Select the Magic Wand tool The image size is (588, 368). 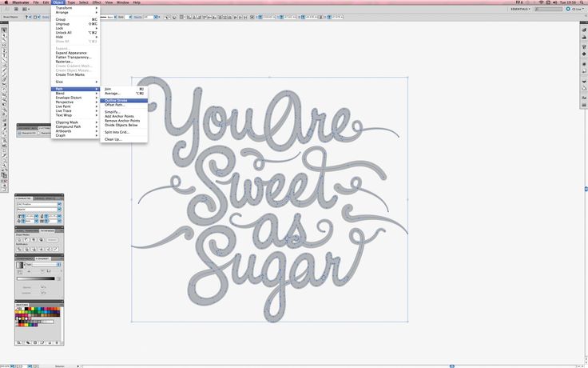(4, 40)
